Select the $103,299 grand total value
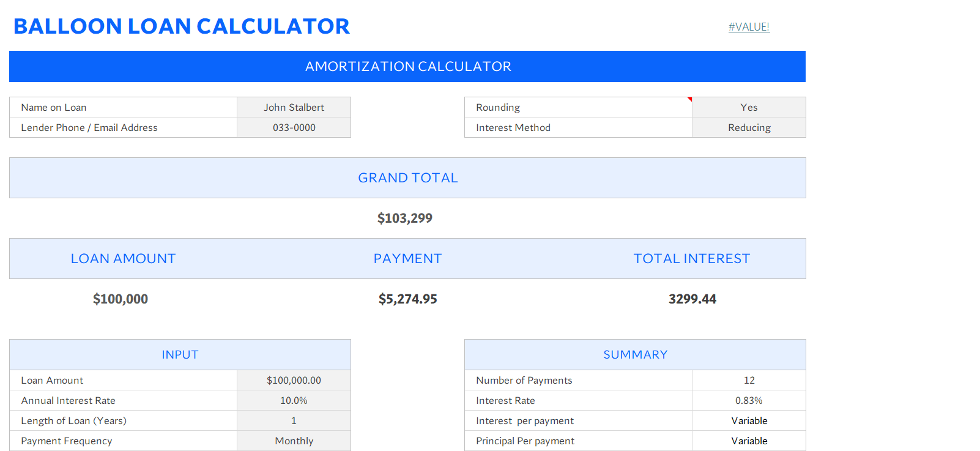This screenshot has width=980, height=451. [x=405, y=218]
